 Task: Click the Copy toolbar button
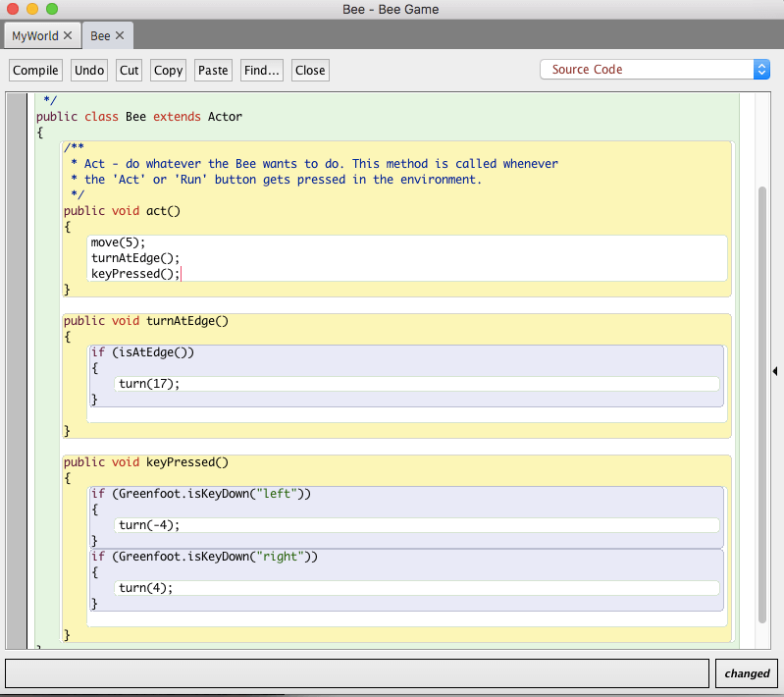tap(168, 70)
